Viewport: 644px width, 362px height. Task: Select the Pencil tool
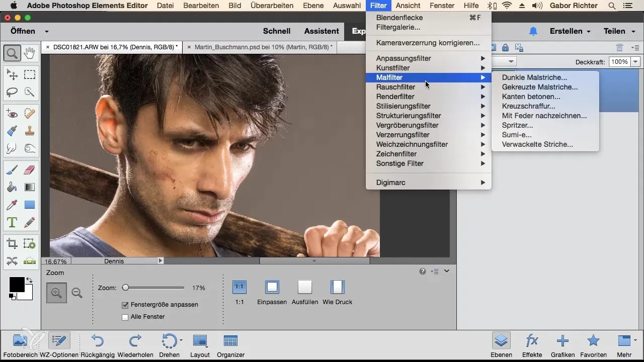point(30,222)
